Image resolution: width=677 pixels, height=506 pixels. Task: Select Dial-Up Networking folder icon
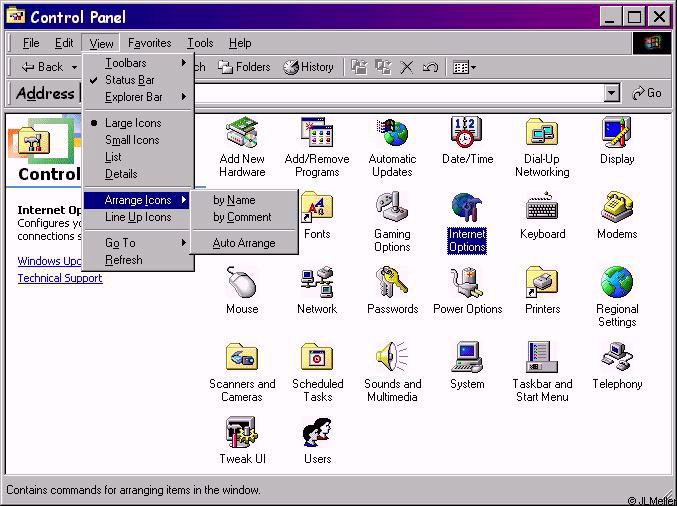point(542,133)
